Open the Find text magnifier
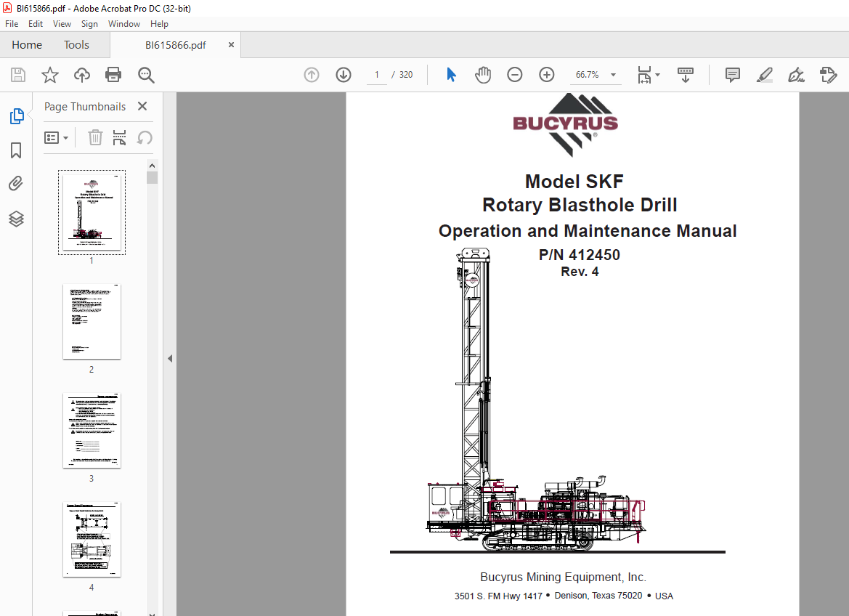The image size is (849, 616). point(146,75)
